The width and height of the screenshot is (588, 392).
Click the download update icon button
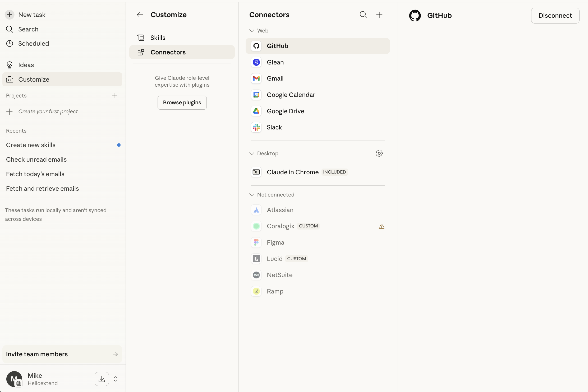click(102, 379)
